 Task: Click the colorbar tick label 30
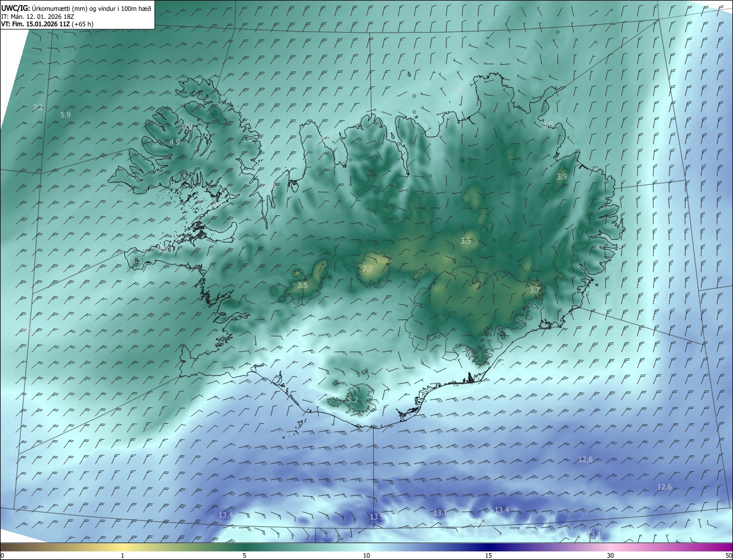click(x=610, y=555)
